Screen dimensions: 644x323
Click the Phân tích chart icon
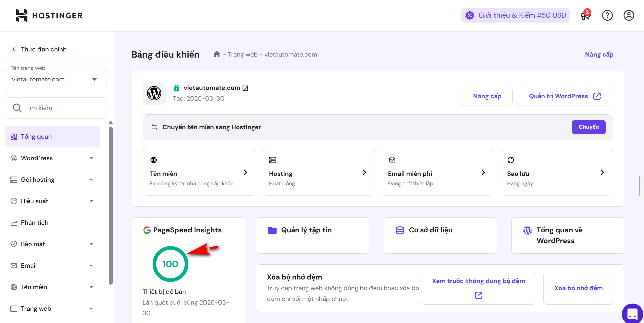(x=14, y=223)
